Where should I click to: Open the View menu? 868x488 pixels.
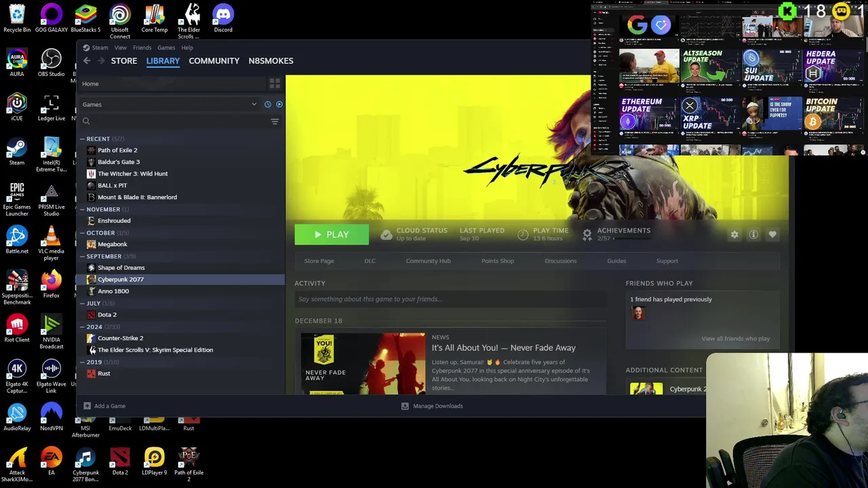pos(121,47)
